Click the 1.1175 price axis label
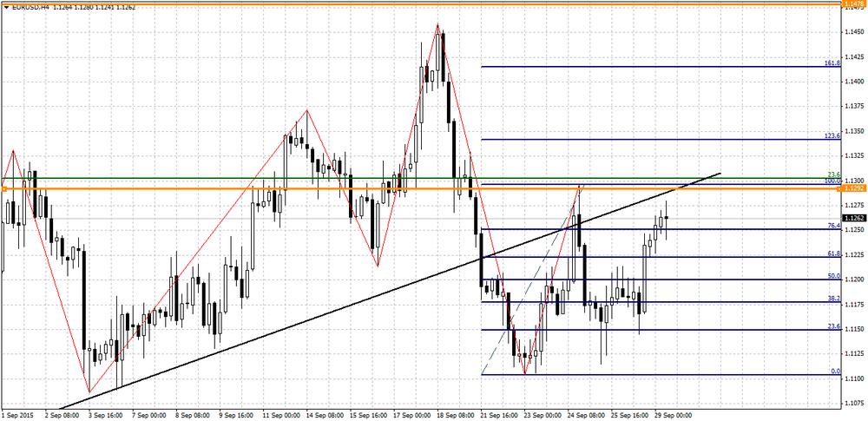Screen dimensions: 868x421 pos(853,304)
